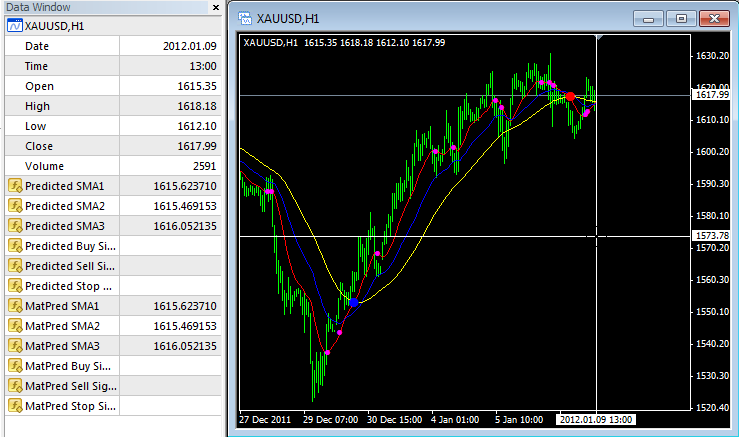Image resolution: width=739 pixels, height=437 pixels.
Task: Click the chart window icon in XAUUSD,H1 title bar
Action: pos(245,18)
